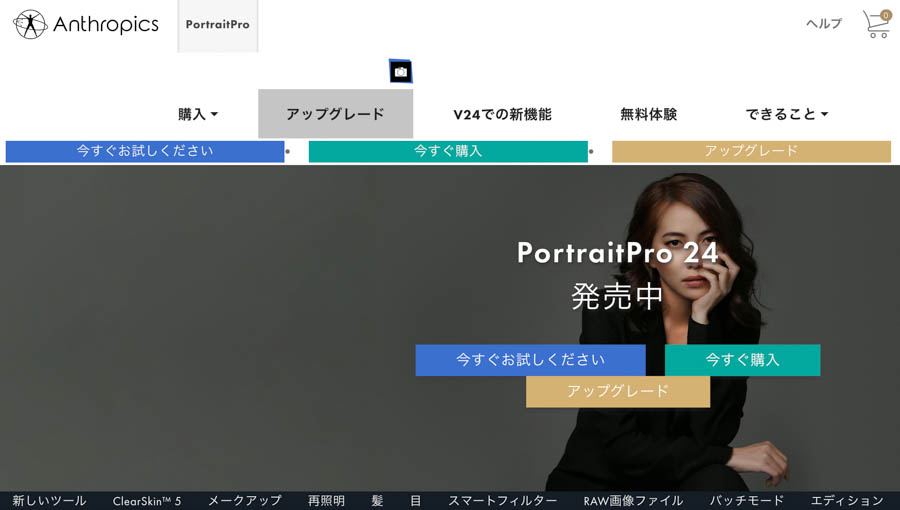900x510 pixels.
Task: Click the 発売中 hero text
Action: [617, 297]
